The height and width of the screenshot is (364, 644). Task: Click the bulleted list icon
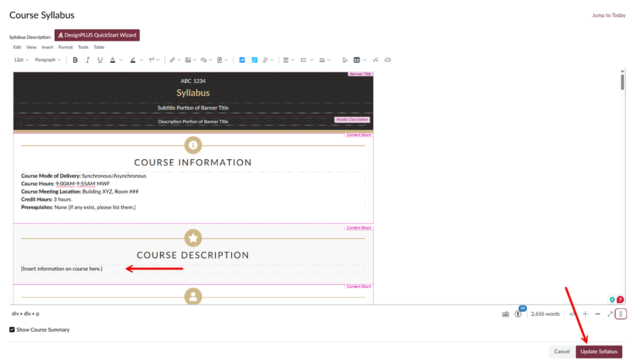tap(304, 60)
